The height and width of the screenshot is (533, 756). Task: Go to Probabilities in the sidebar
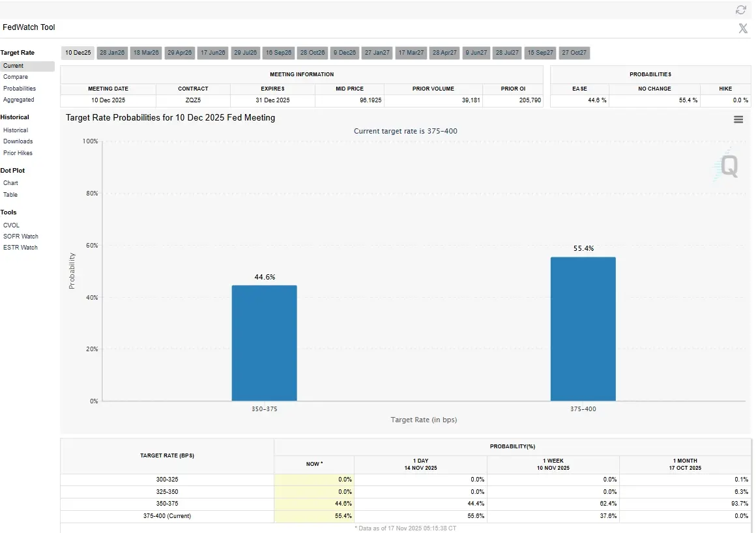[20, 89]
